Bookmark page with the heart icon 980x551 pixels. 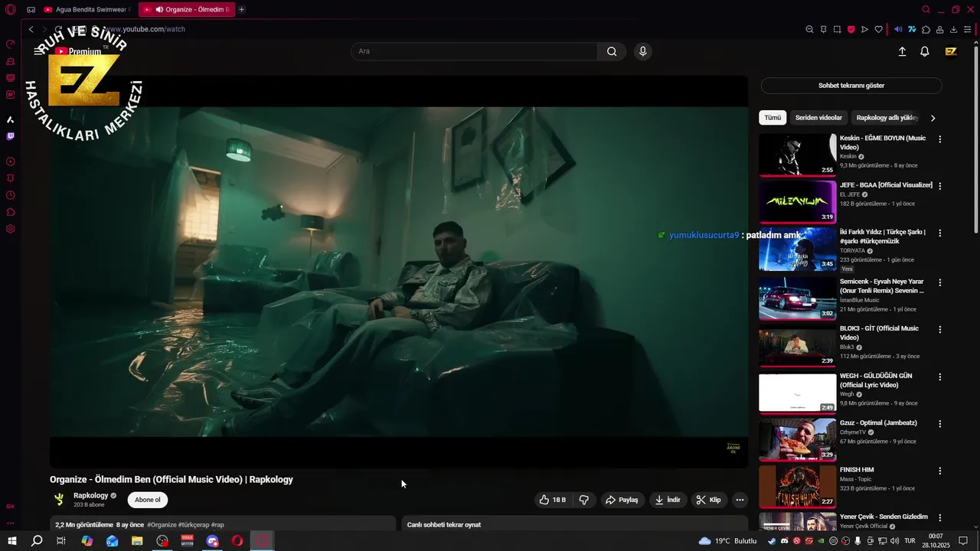(x=878, y=30)
